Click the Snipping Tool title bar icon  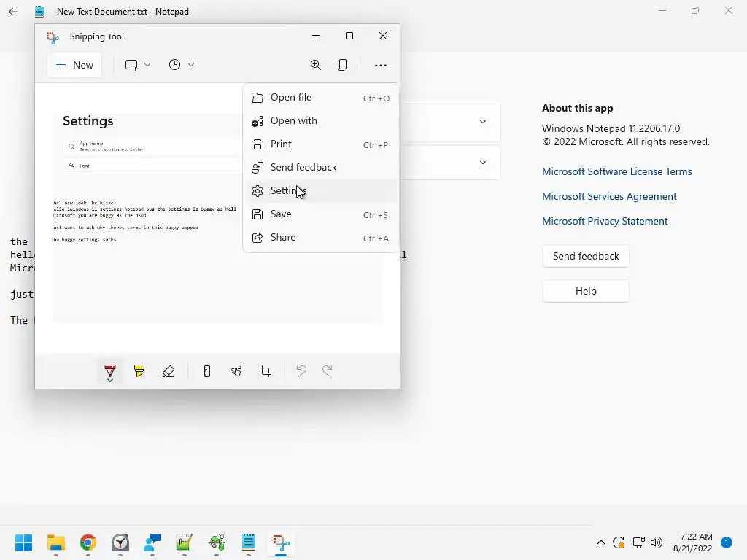[x=53, y=37]
